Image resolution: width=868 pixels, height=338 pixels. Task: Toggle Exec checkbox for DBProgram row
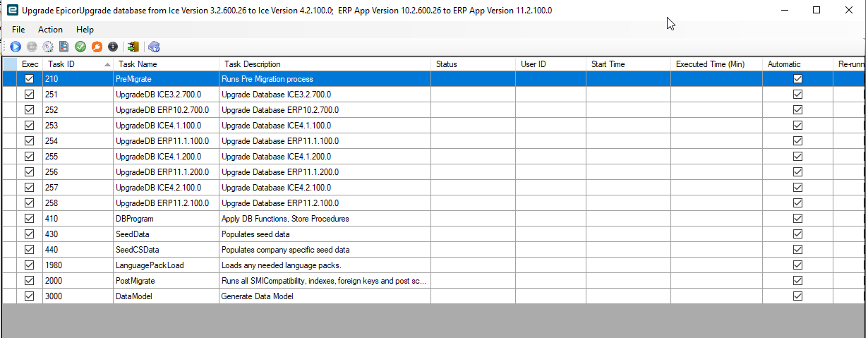point(30,219)
